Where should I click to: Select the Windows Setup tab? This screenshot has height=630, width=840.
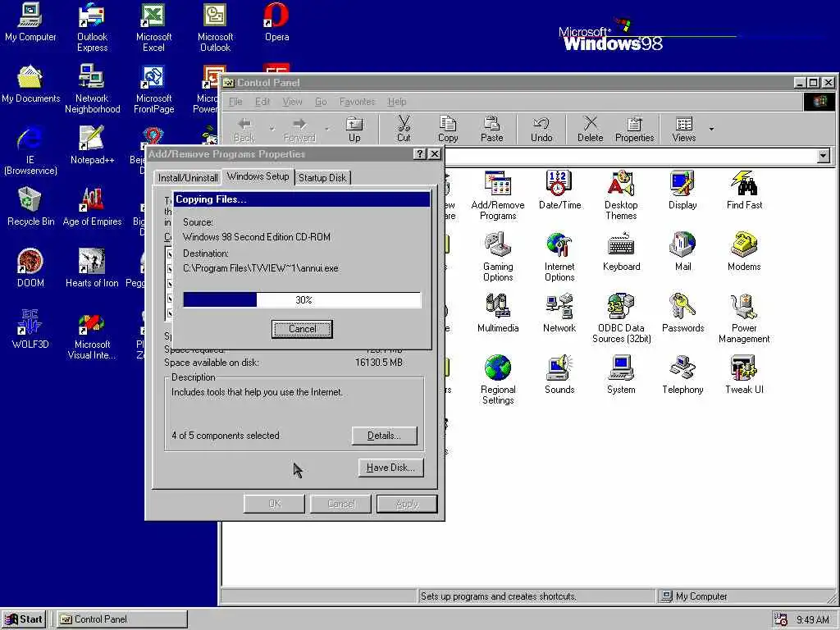coord(258,176)
